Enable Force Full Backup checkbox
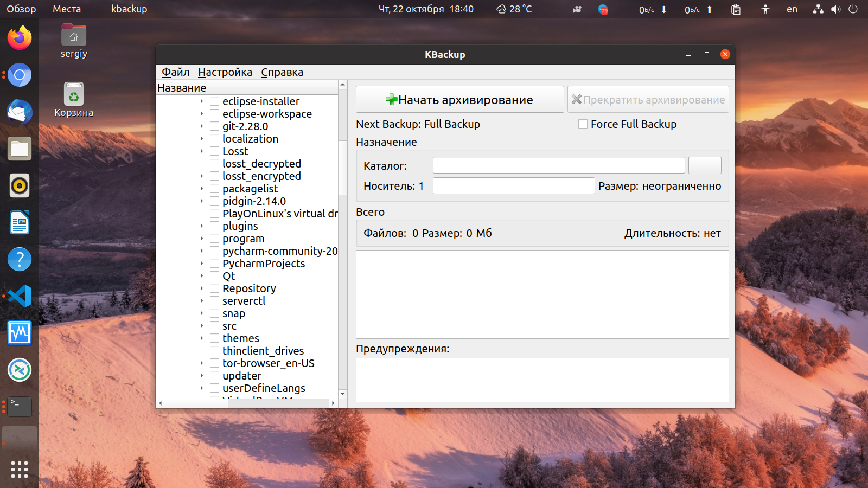Image resolution: width=868 pixels, height=488 pixels. pyautogui.click(x=583, y=124)
